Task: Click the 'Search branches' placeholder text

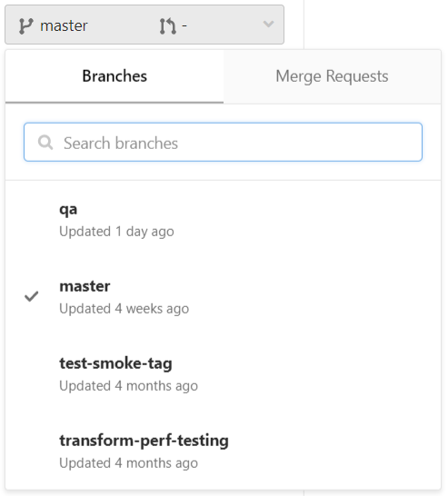Action: coord(121,144)
